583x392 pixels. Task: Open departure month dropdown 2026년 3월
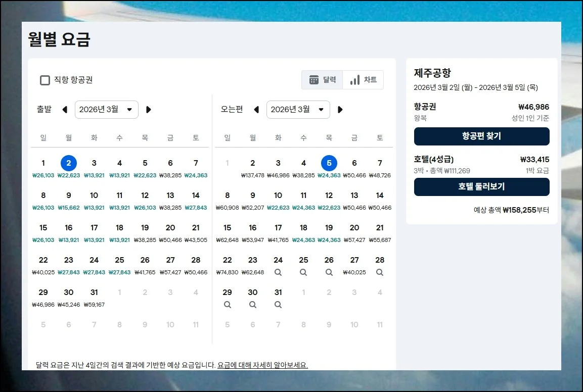click(x=106, y=110)
